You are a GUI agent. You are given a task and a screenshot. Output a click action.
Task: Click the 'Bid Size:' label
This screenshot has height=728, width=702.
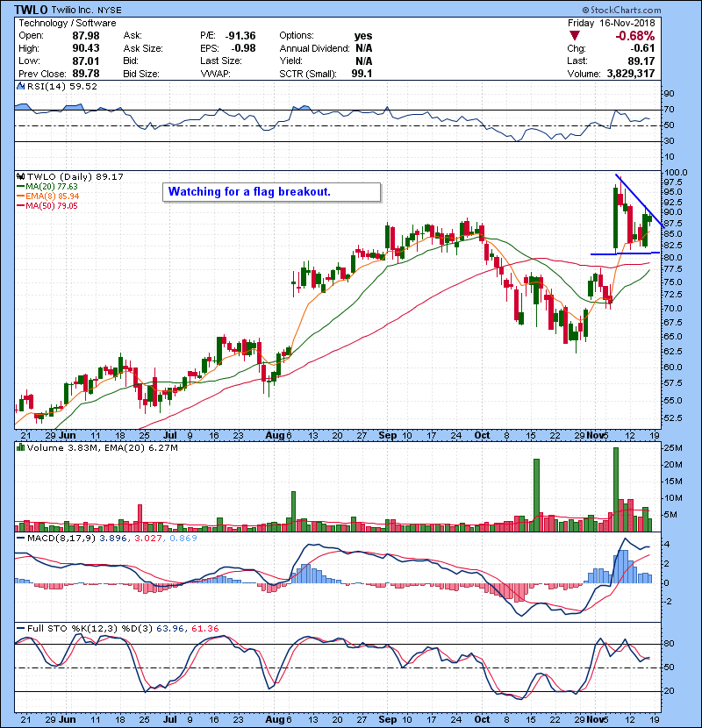(141, 74)
